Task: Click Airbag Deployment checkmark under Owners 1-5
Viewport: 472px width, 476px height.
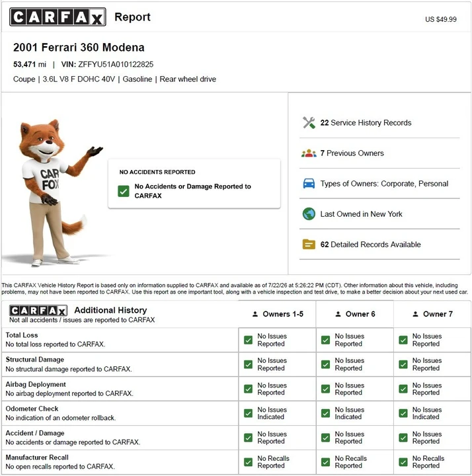Action: (x=248, y=389)
